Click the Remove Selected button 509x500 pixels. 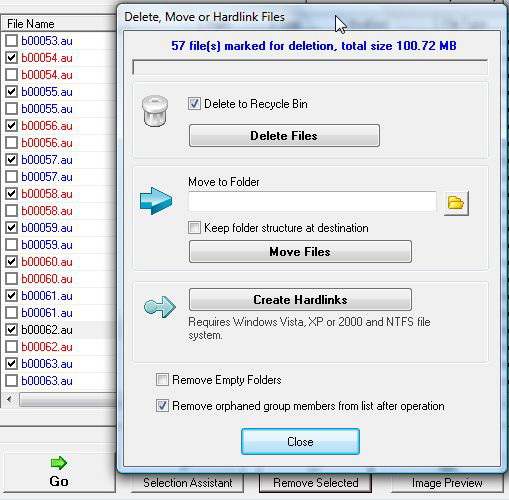point(315,483)
